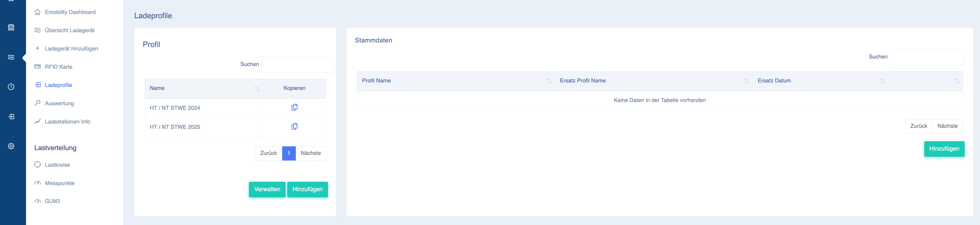
Task: Sort Stammdaten by Ersatz Profil Name
Action: tap(746, 81)
